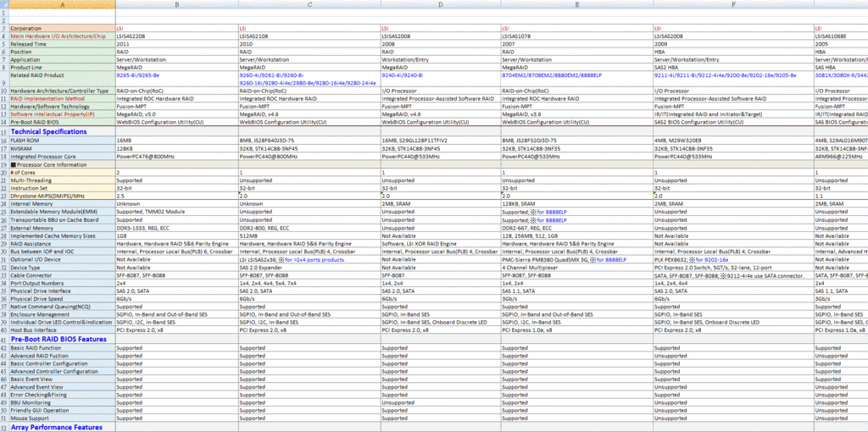868x432 pixels.
Task: Select the Processor Core Information cell
Action: [x=51, y=164]
